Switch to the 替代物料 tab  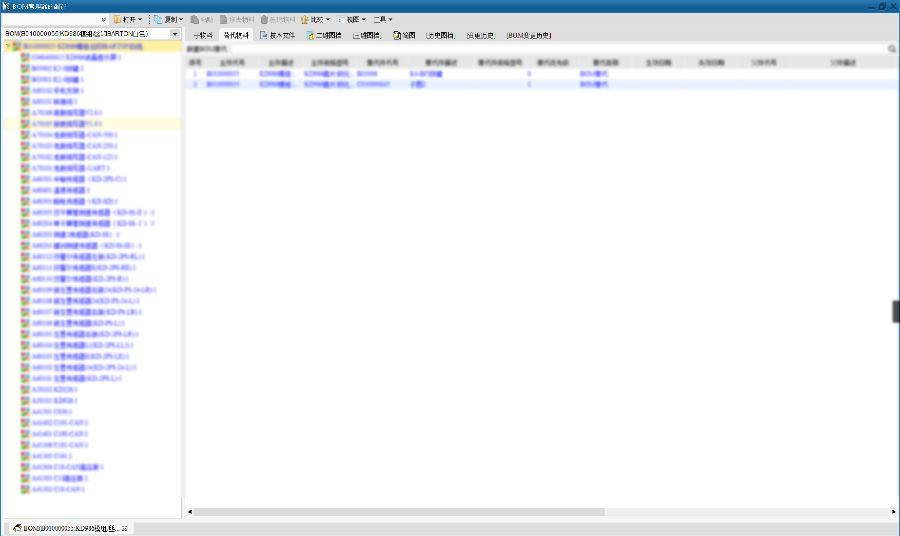tap(236, 36)
